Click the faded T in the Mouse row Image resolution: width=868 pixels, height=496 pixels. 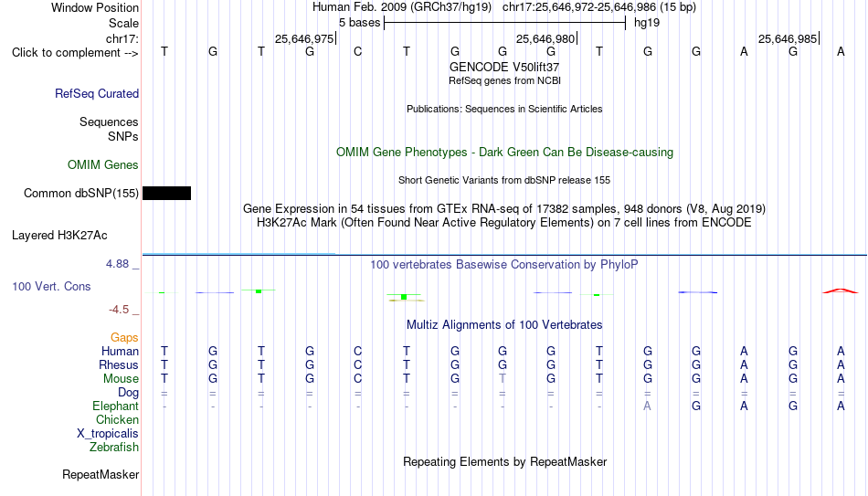[x=503, y=379]
